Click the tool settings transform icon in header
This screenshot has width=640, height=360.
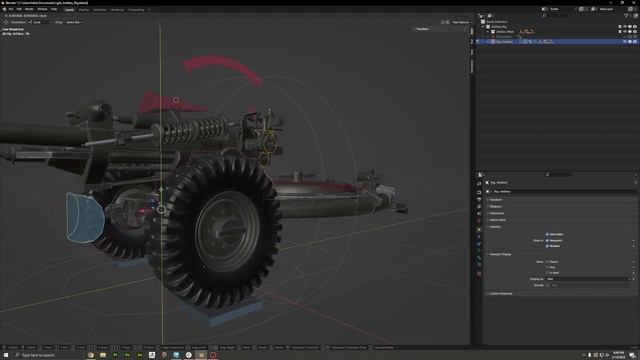[x=6, y=22]
